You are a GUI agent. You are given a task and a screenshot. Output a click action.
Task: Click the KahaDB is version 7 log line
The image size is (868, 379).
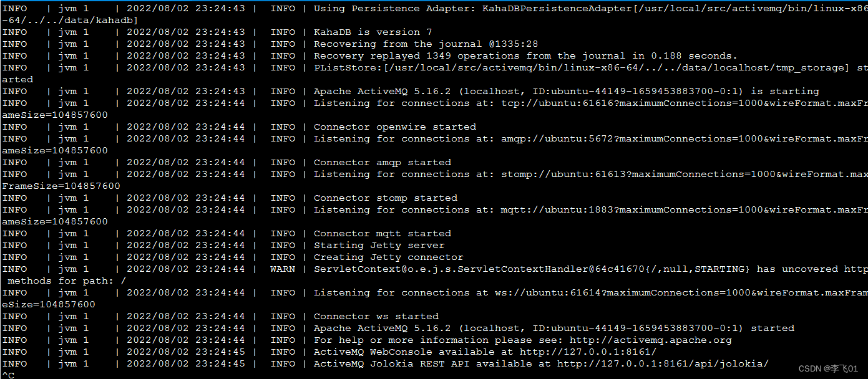[x=374, y=32]
